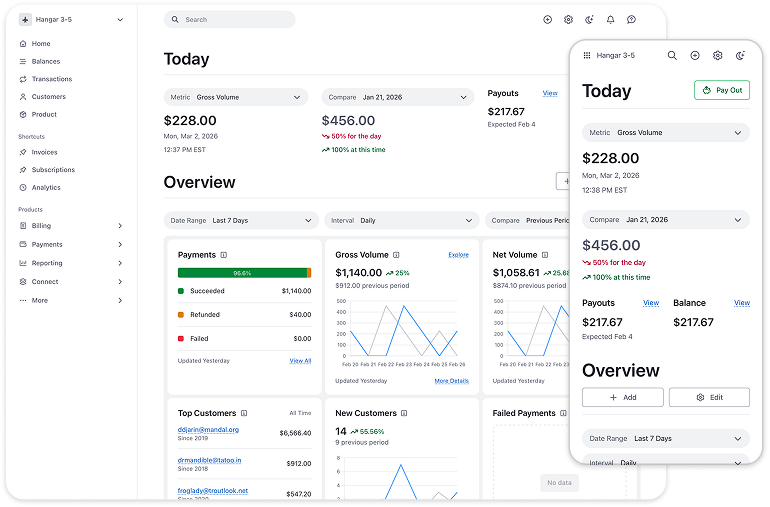770x507 pixels.
Task: Click the Reporting chart icon
Action: click(x=23, y=263)
